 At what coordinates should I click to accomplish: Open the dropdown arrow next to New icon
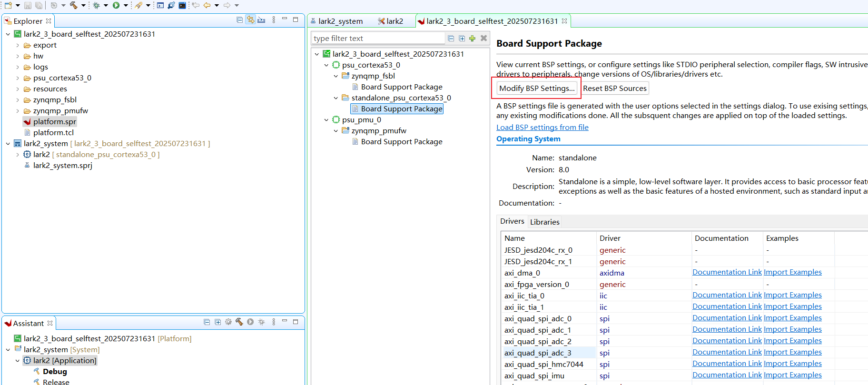(x=18, y=5)
